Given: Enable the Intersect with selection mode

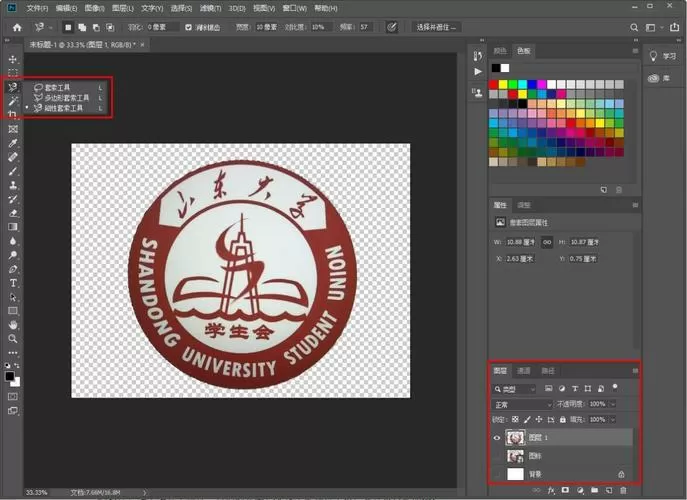Looking at the screenshot, I should pyautogui.click(x=110, y=28).
